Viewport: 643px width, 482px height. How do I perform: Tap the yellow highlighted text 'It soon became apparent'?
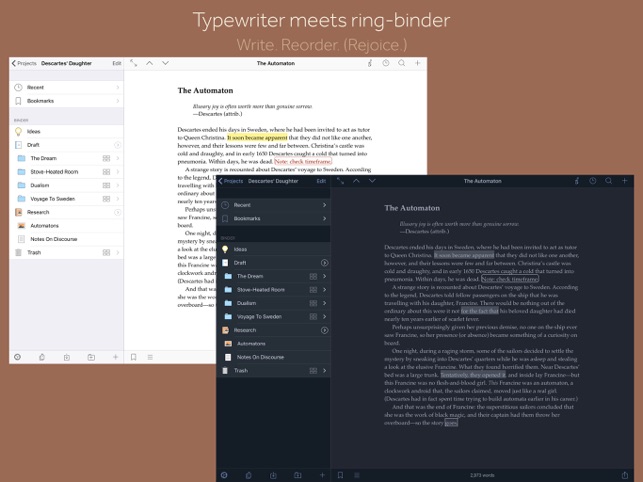tap(258, 138)
